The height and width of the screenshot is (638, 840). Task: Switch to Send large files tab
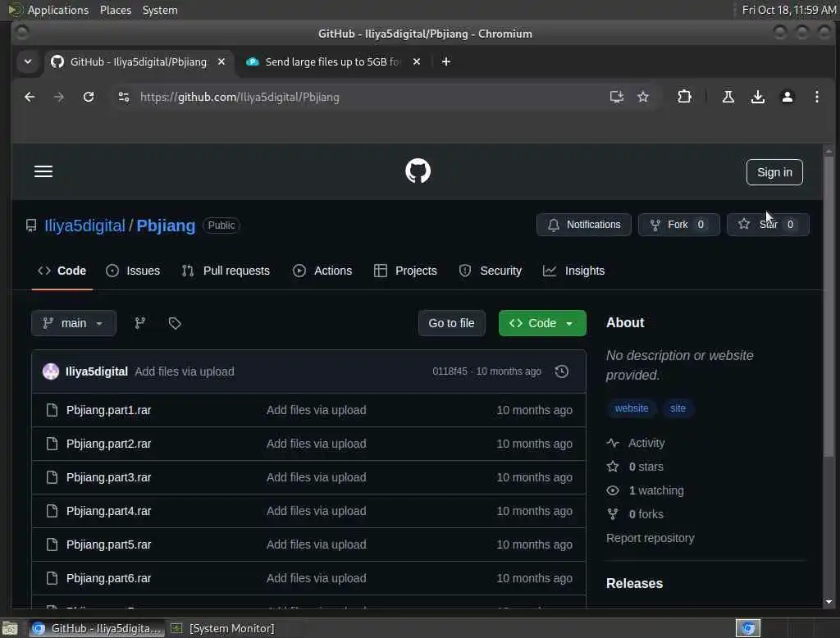[332, 62]
